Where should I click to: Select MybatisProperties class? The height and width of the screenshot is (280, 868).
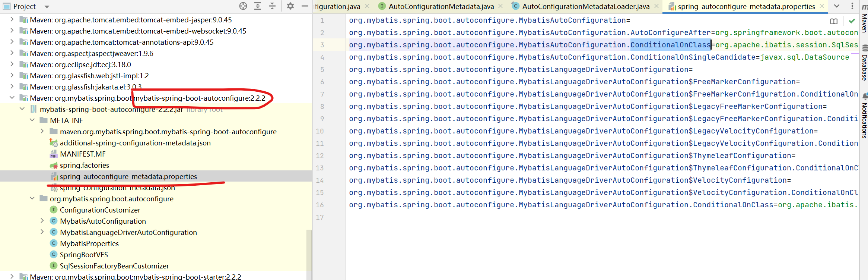tap(89, 243)
